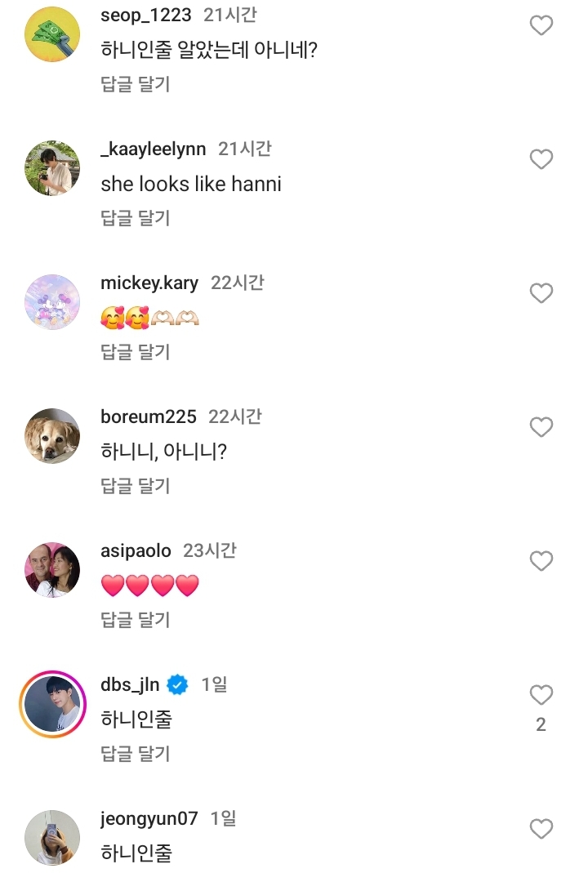This screenshot has height=873, width=588.
Task: Like jeongyun07's comment
Action: click(x=541, y=829)
